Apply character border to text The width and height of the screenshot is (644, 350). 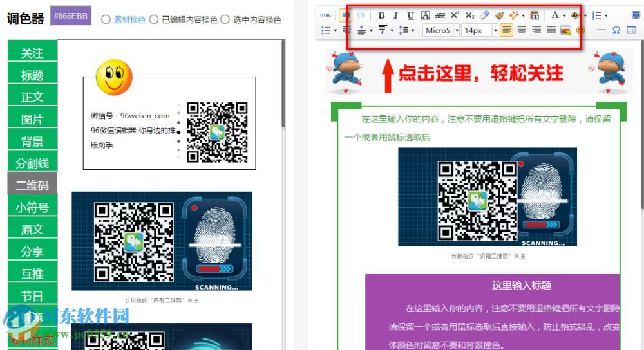click(426, 15)
